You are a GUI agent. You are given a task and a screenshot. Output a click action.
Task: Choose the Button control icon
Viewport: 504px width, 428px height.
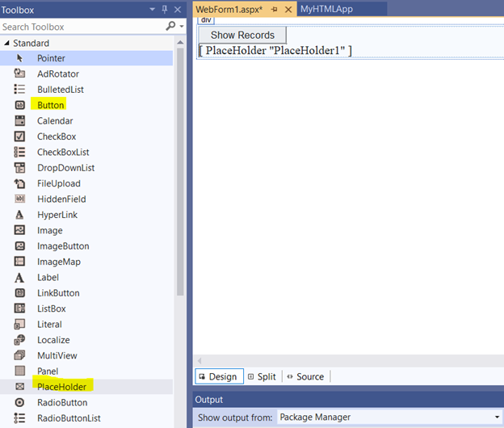click(x=19, y=105)
